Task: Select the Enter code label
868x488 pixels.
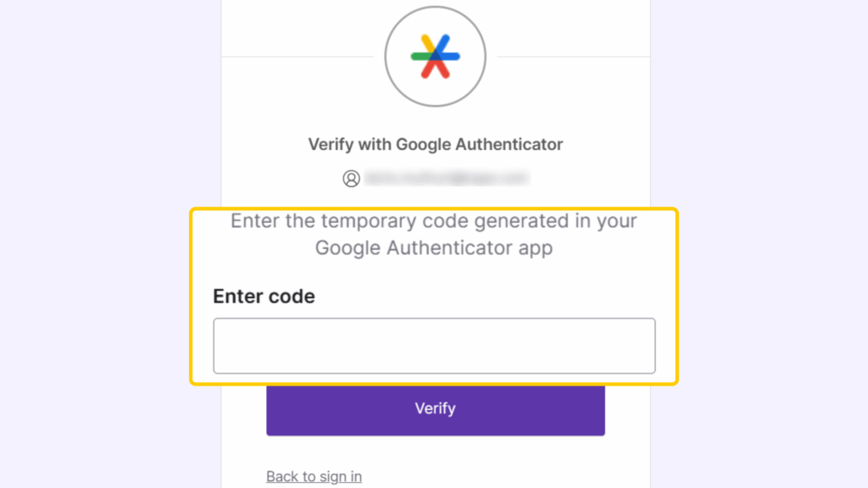Action: [x=263, y=297]
